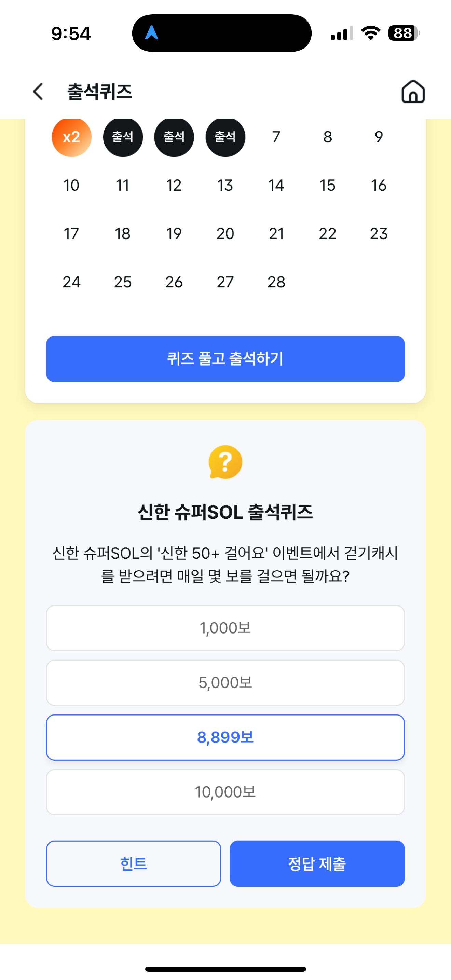Screen dimensions: 451x980
Task: Submit answer with 정답 제출 button
Action: [x=317, y=863]
